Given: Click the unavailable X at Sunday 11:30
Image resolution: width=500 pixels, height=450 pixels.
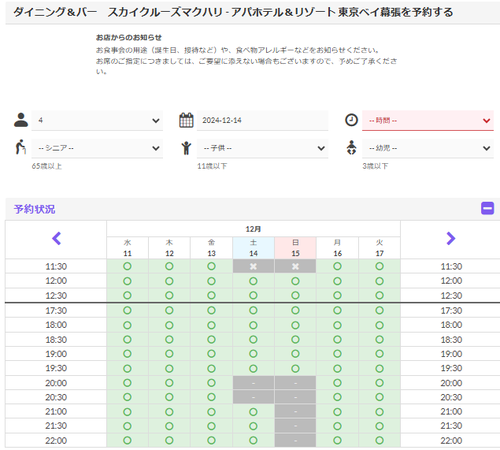Looking at the screenshot, I should click(295, 266).
